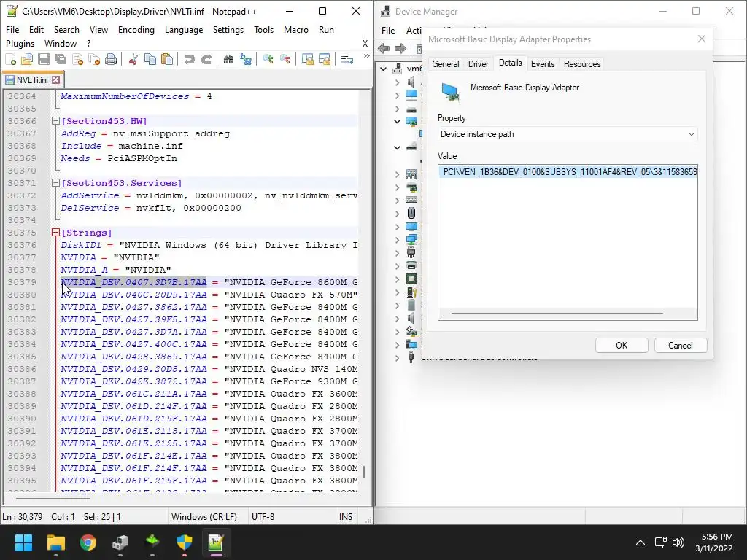Click the Paste clipboard toolbar icon

[x=167, y=60]
